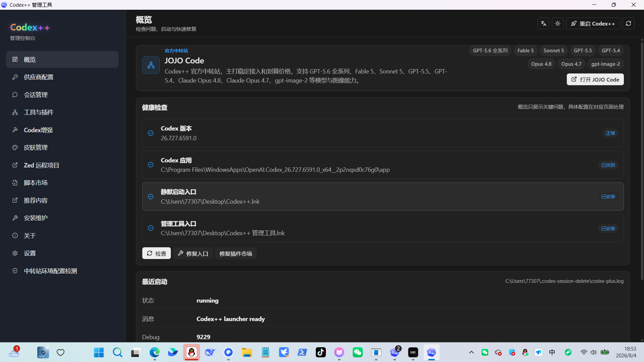Run health check with 检查 button
The height and width of the screenshot is (362, 644).
[156, 253]
